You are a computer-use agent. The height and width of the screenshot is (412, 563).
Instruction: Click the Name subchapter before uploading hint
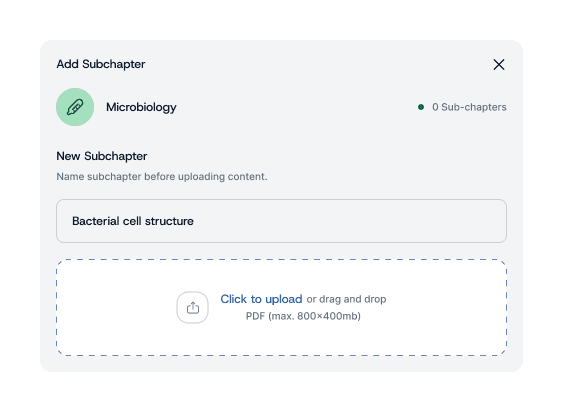point(162,176)
